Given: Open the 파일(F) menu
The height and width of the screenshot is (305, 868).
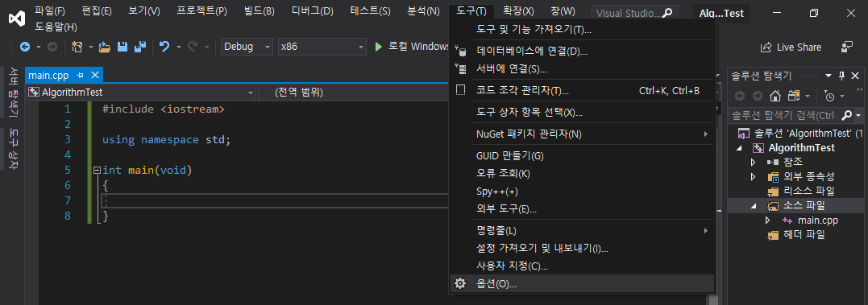Looking at the screenshot, I should pyautogui.click(x=50, y=11).
